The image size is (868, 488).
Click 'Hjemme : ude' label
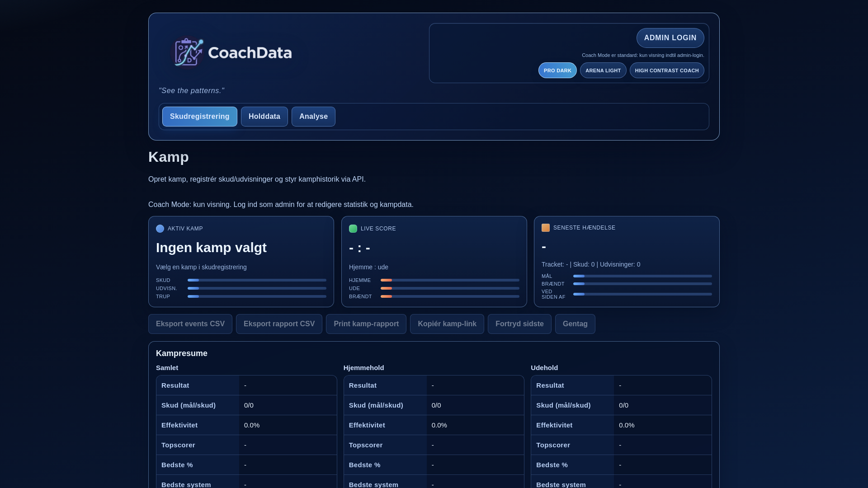(x=368, y=267)
